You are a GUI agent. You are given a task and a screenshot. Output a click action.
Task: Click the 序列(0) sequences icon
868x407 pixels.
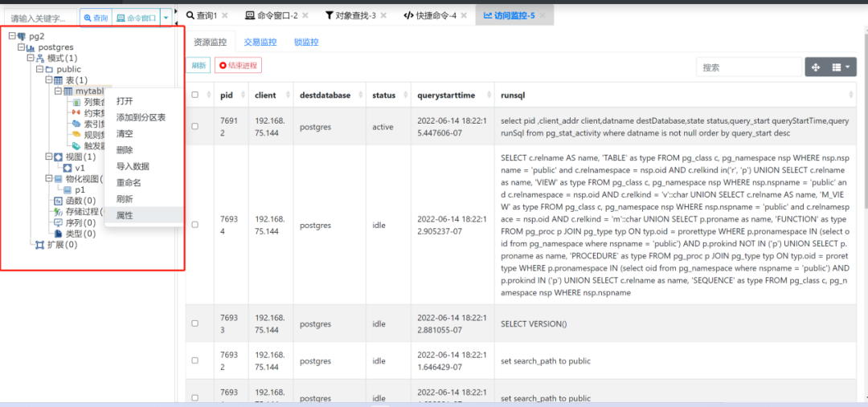click(58, 223)
